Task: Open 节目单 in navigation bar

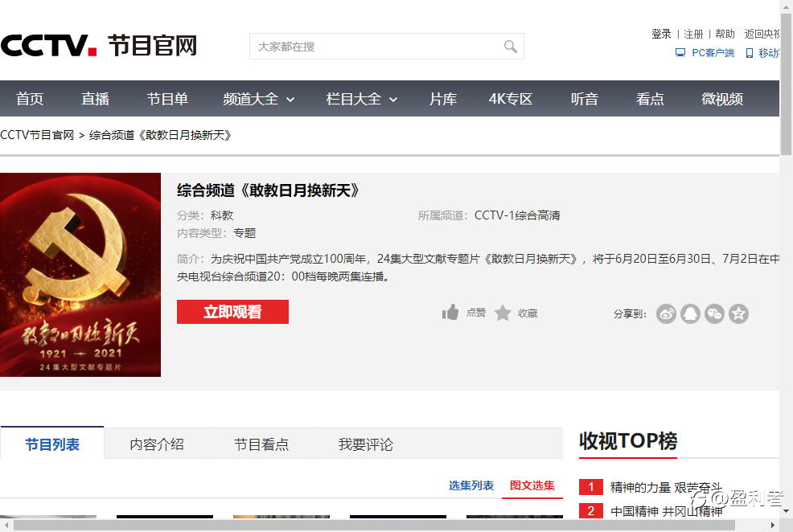Action: point(167,99)
